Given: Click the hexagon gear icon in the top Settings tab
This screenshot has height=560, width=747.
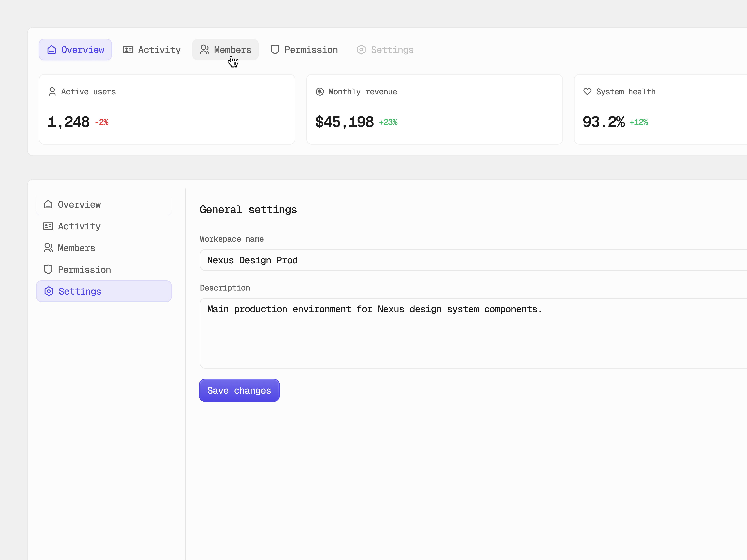Looking at the screenshot, I should 361,50.
